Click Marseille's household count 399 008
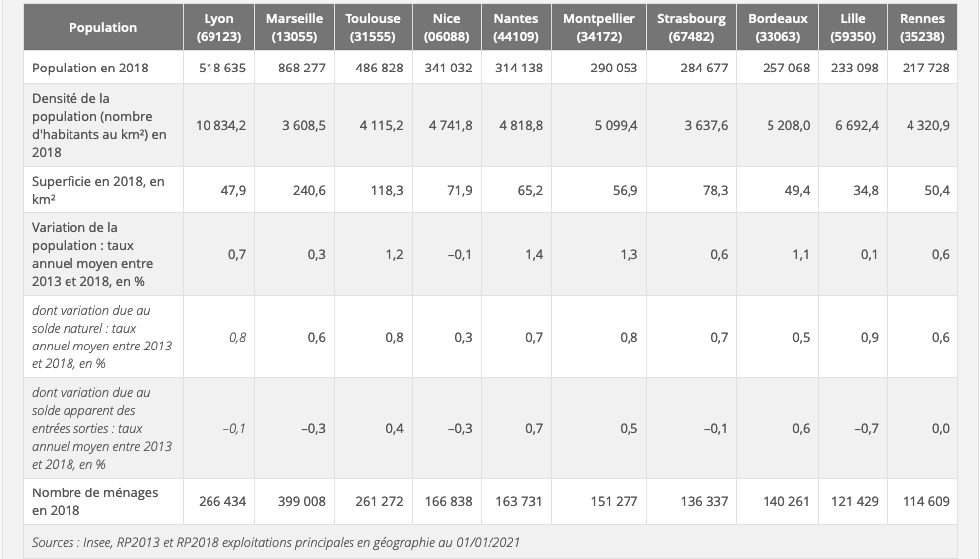The width and height of the screenshot is (980, 559). click(300, 501)
